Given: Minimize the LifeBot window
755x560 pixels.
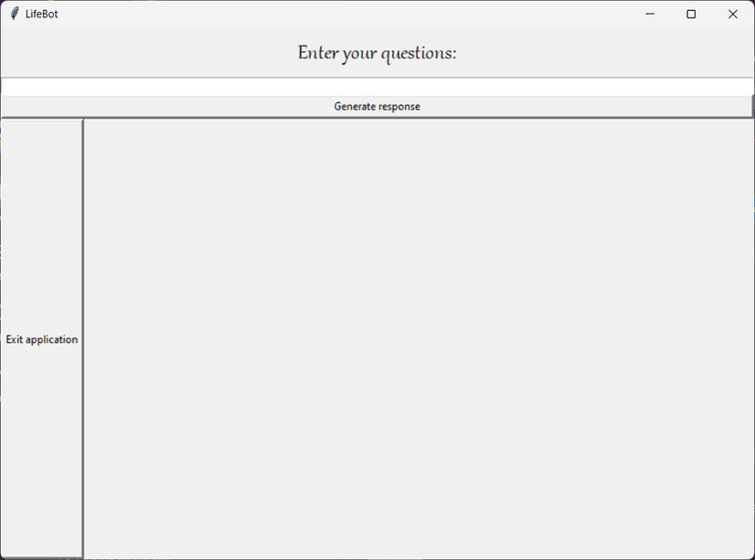Looking at the screenshot, I should (649, 14).
